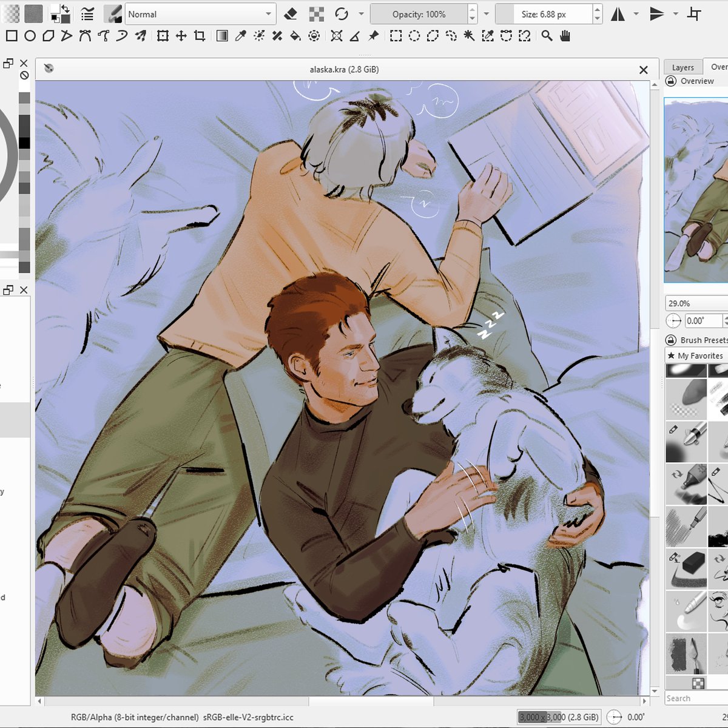
Task: Click the Overview thumbnail preview
Action: coord(696,190)
